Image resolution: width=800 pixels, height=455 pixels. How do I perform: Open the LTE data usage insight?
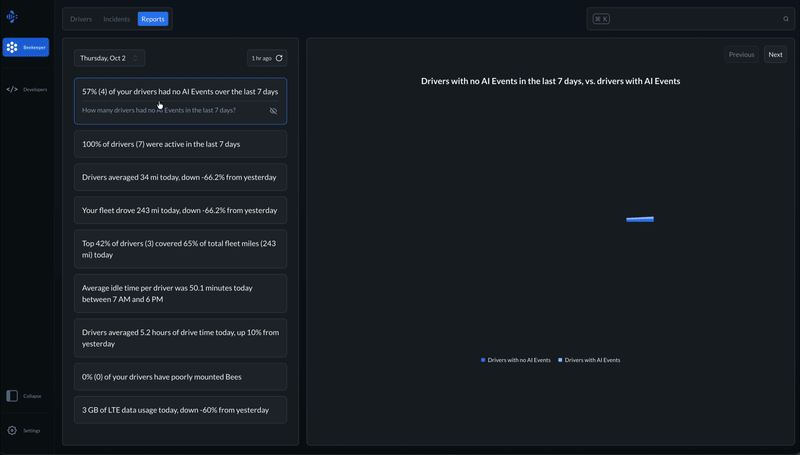tap(180, 410)
